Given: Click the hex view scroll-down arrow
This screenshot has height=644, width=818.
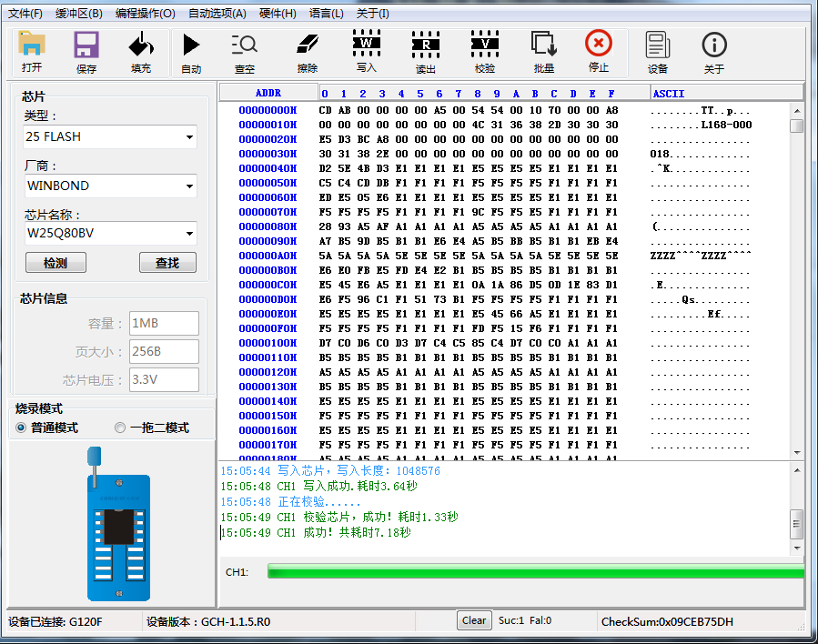Looking at the screenshot, I should pos(796,453).
